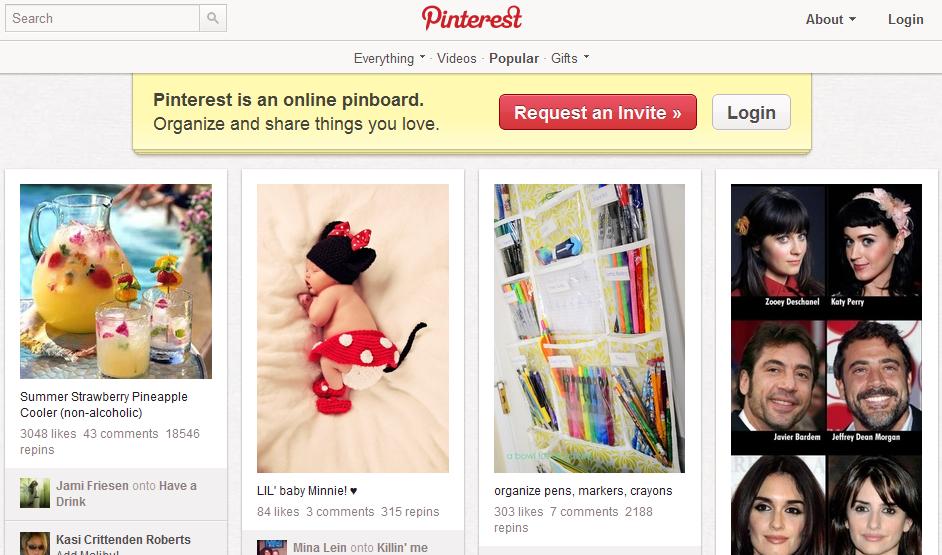
Task: Expand the Gifts dropdown menu
Action: [570, 58]
